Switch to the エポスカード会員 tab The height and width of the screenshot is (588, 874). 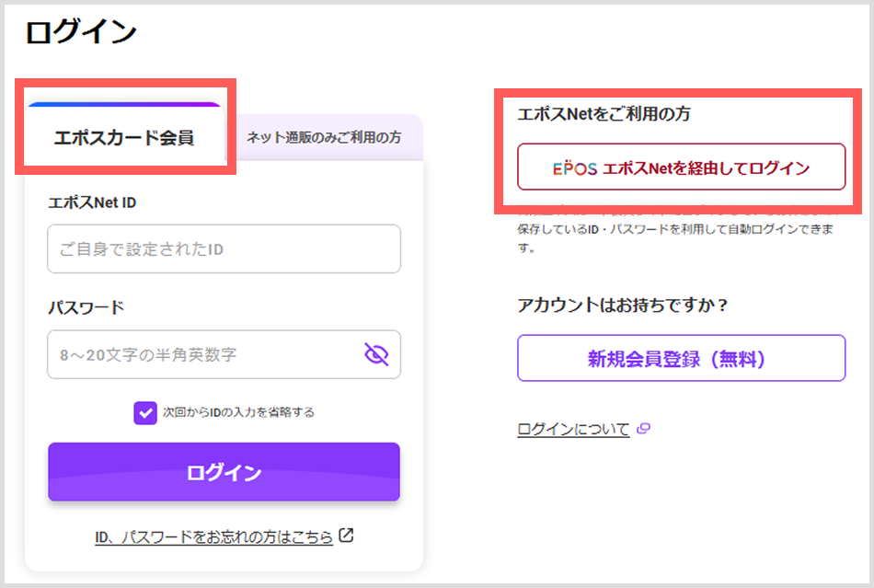coord(124,138)
